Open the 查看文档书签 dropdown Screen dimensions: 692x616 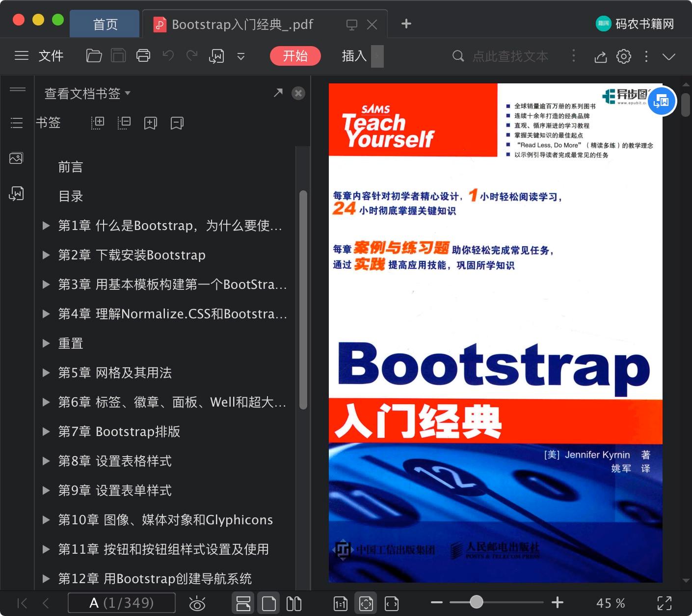click(87, 93)
